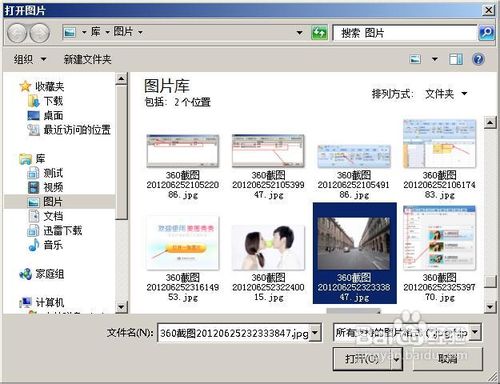The height and width of the screenshot is (384, 500).
Task: Select the couple photo ending 32240015.jpg
Action: [x=268, y=263]
